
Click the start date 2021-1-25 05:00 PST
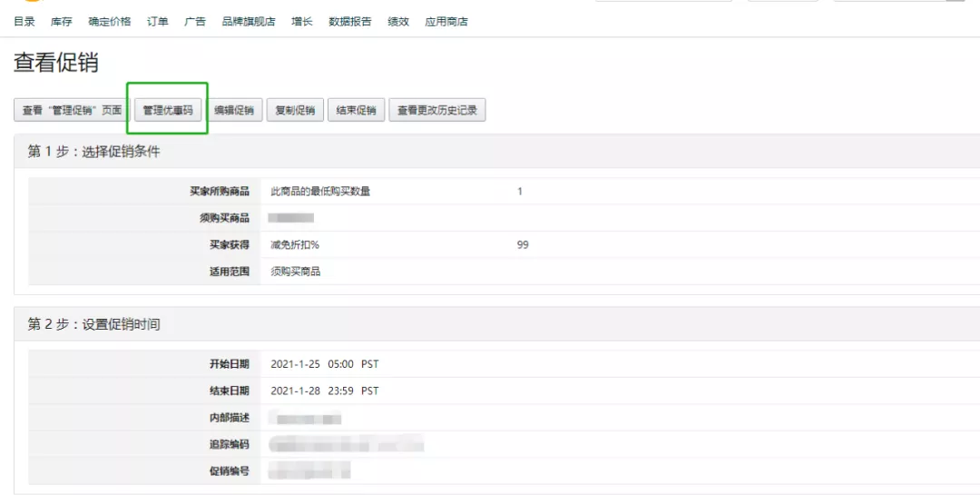pyautogui.click(x=325, y=364)
